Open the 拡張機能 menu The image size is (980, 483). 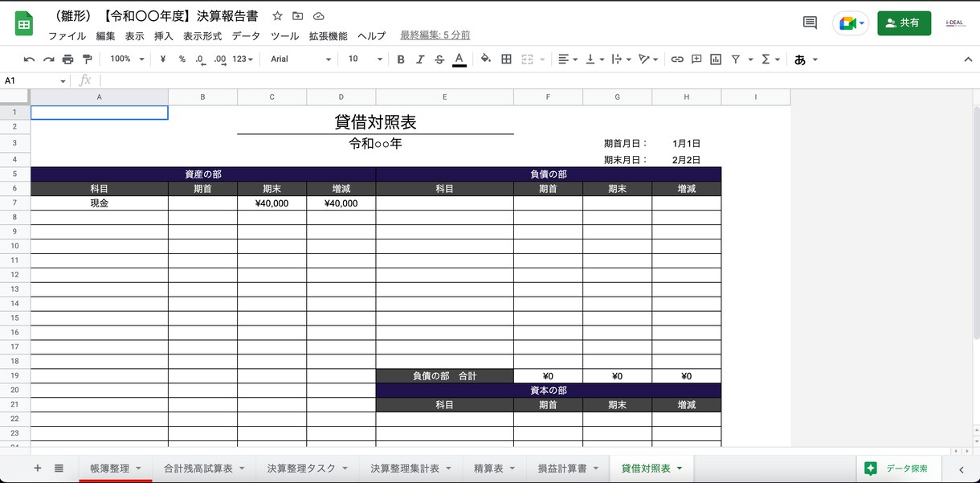tap(329, 36)
